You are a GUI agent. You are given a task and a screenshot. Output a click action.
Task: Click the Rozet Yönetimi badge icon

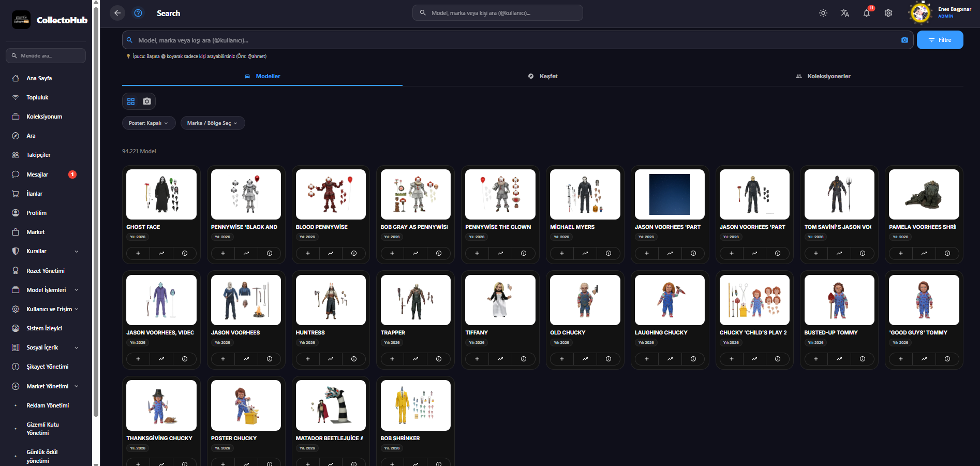[x=16, y=271]
